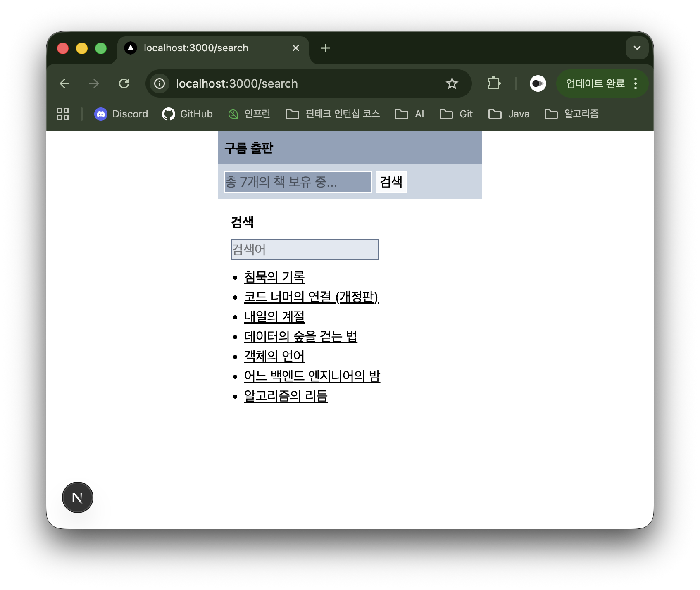Show the site information icon
The image size is (700, 590).
(x=160, y=83)
